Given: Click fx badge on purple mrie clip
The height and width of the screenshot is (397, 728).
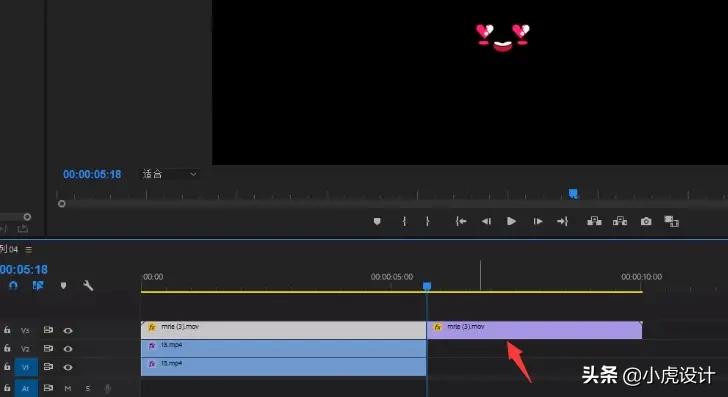Looking at the screenshot, I should coord(437,327).
